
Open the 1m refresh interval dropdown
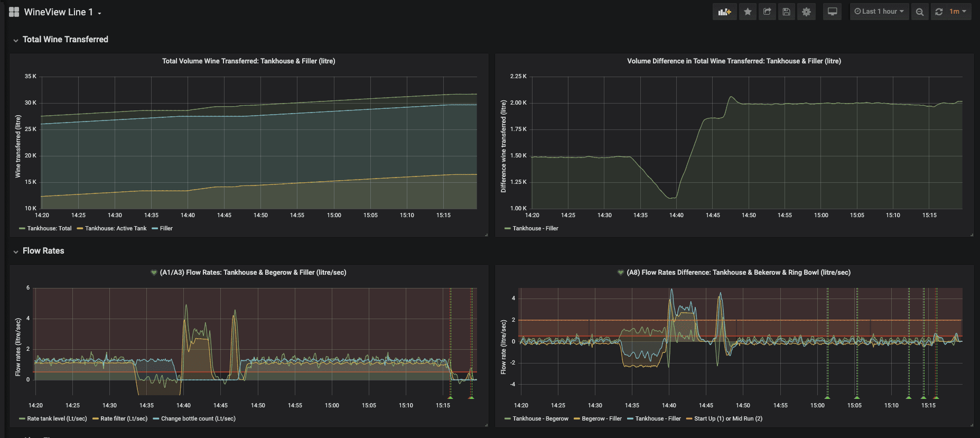pos(957,12)
